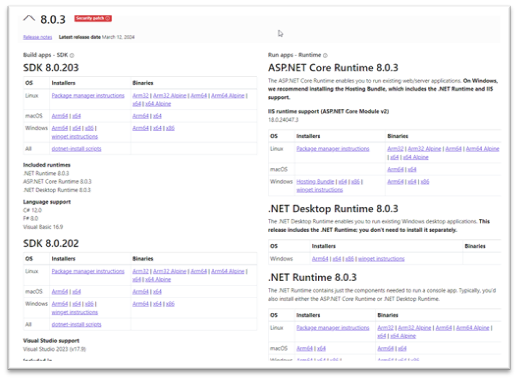Download ASP.NET Core Runtime Windows x86 binary
Image resolution: width=518 pixels, height=380 pixels.
425,182
